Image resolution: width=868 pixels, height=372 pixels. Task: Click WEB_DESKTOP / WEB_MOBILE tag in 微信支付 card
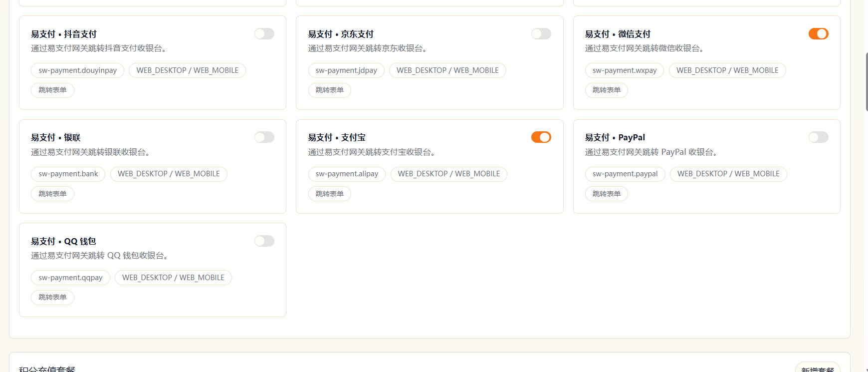[x=727, y=70]
